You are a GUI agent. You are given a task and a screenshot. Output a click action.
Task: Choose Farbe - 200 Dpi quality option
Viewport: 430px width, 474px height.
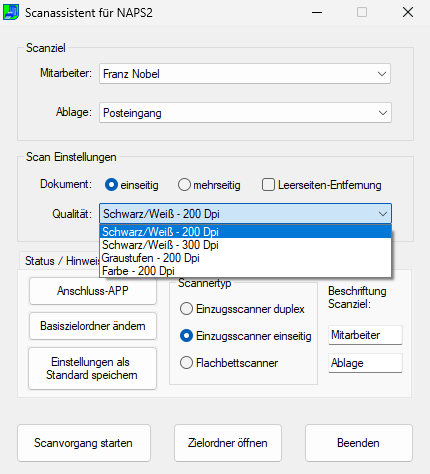(x=245, y=271)
